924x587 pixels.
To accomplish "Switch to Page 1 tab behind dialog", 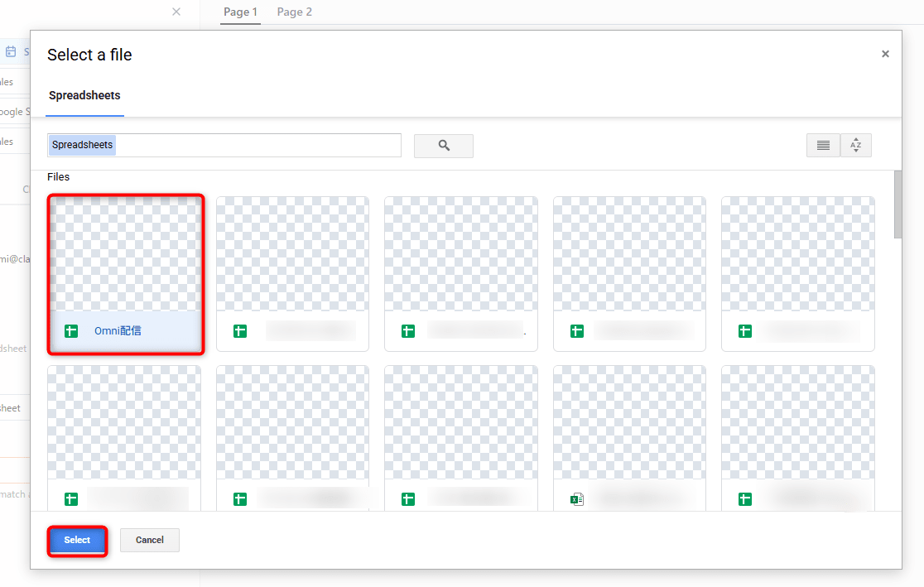I will coord(240,12).
